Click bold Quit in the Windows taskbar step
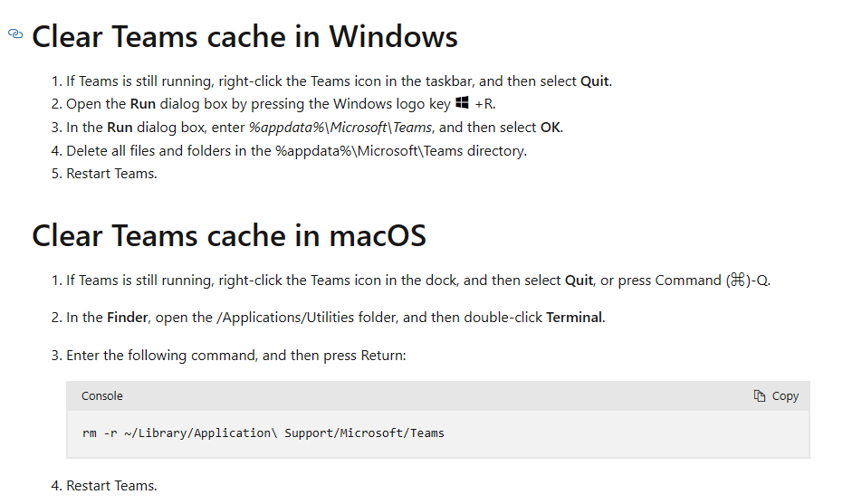This screenshot has width=843, height=504. 594,81
